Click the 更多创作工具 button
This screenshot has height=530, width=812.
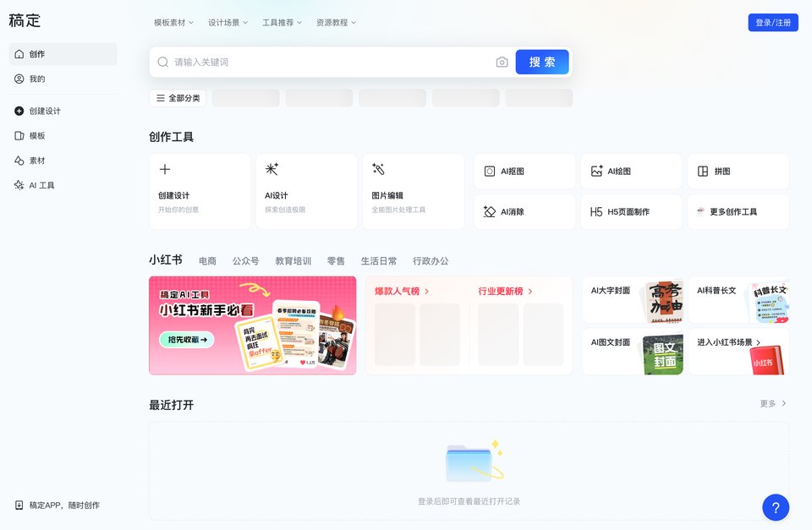(738, 211)
